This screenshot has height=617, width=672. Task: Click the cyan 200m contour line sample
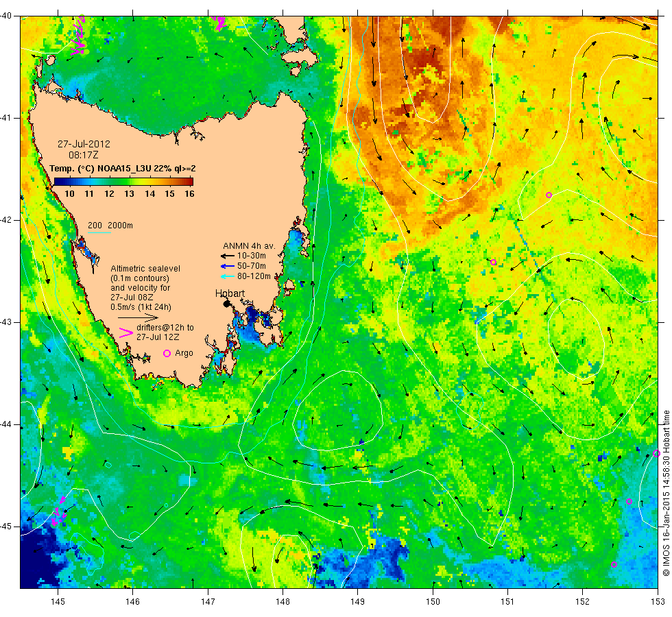point(99,232)
